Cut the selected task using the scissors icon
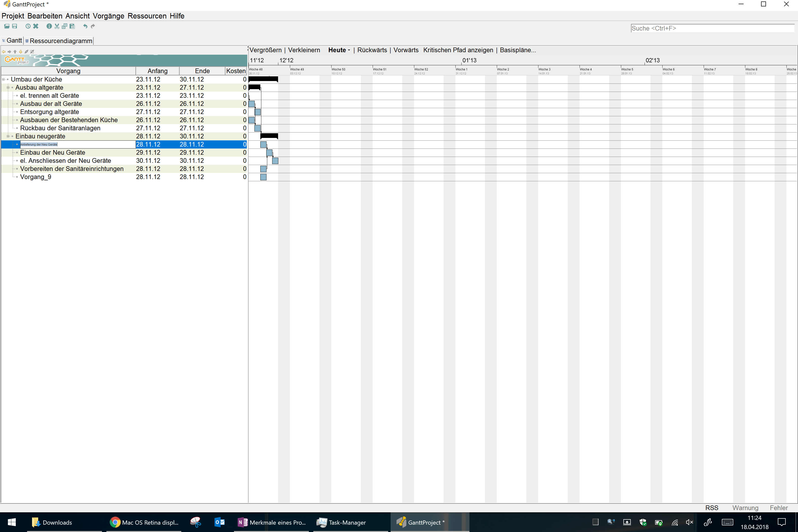Viewport: 798px width, 532px height. (x=57, y=26)
